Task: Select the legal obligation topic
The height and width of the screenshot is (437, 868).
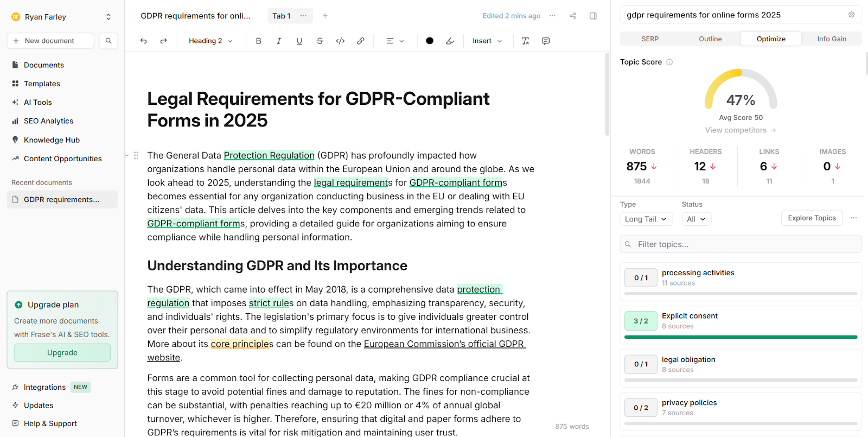Action: tap(741, 368)
